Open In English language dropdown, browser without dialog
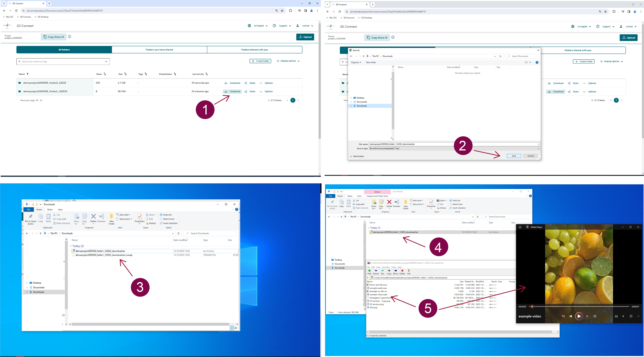This screenshot has width=644, height=357. coord(258,26)
